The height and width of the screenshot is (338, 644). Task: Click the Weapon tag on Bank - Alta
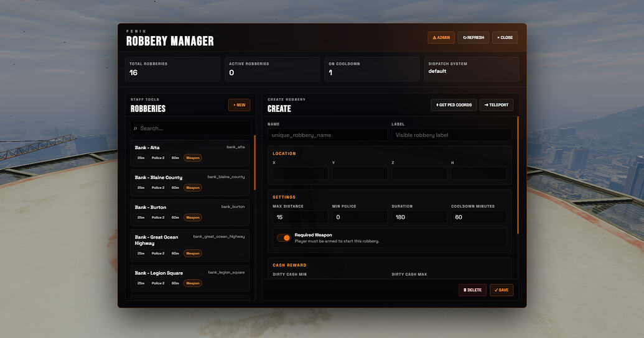click(193, 158)
